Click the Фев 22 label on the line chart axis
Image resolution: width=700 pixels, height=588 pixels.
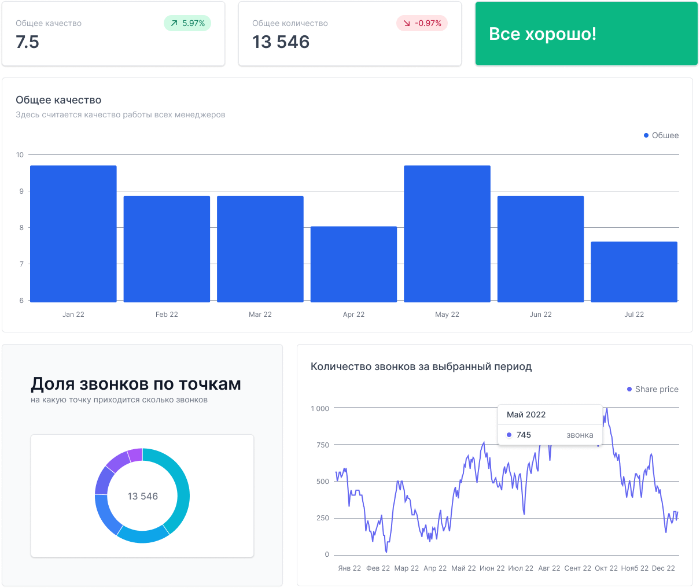click(x=378, y=568)
